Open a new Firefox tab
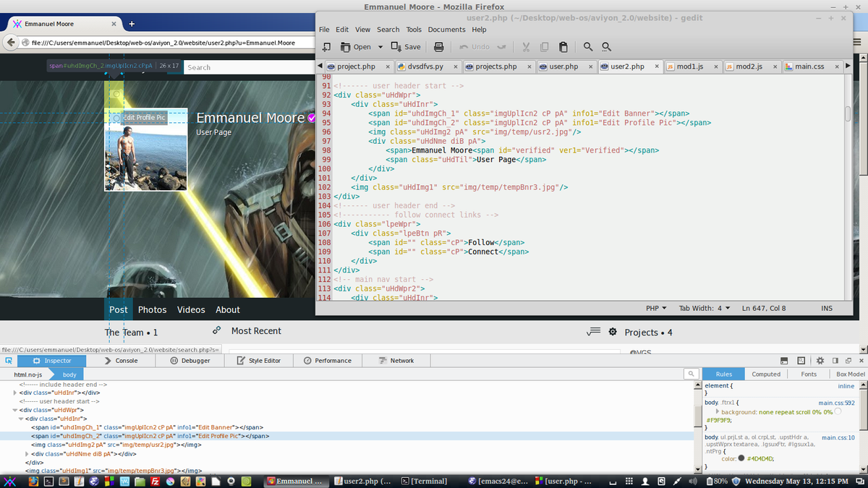This screenshot has width=868, height=488. tap(132, 24)
